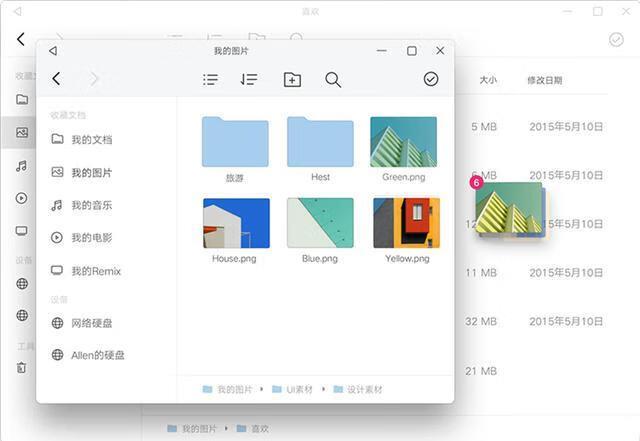Open 我的Remix in sidebar
Screen dimensions: 640x441
click(x=95, y=271)
